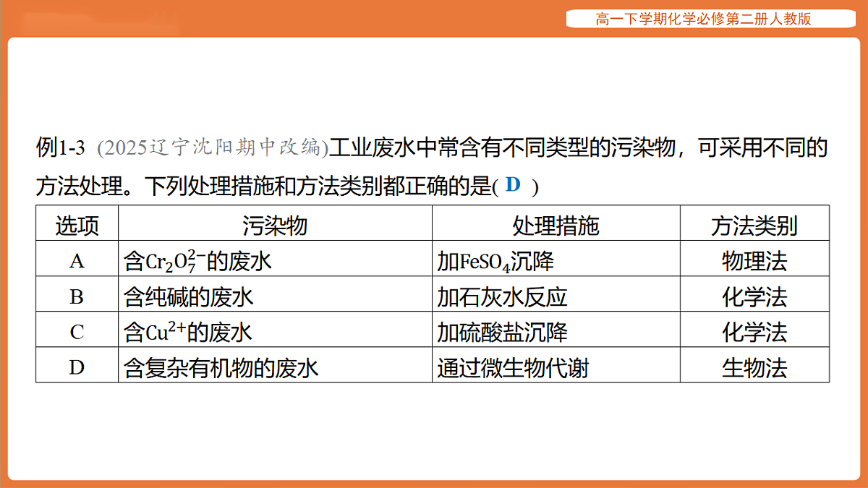Select the answer letter D in parentheses
The height and width of the screenshot is (488, 868).
click(513, 185)
